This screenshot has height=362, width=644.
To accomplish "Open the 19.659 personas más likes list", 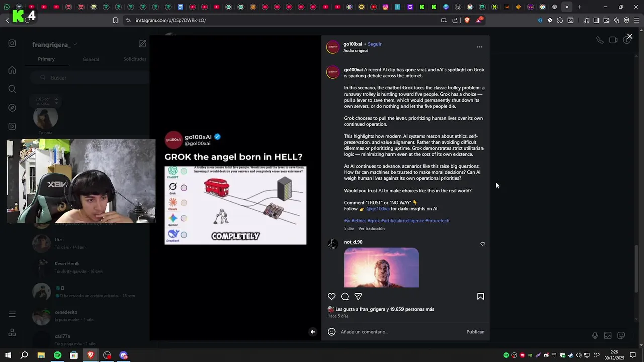I will pos(412,309).
